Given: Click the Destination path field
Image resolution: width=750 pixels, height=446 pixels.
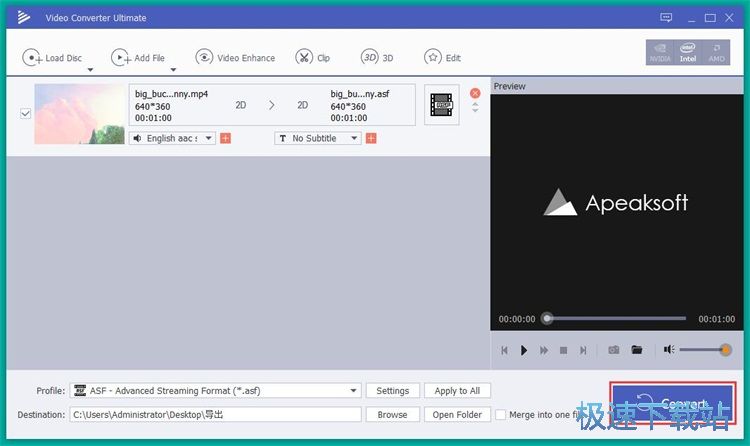Looking at the screenshot, I should click(215, 414).
